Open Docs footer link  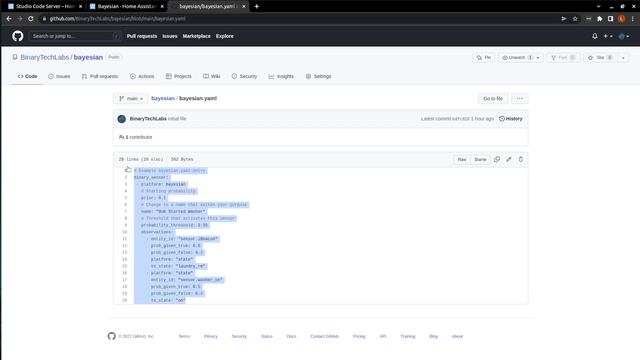[x=291, y=336]
